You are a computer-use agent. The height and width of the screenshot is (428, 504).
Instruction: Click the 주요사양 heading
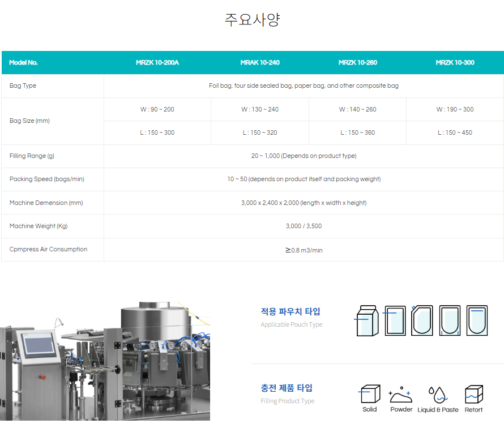pyautogui.click(x=253, y=20)
